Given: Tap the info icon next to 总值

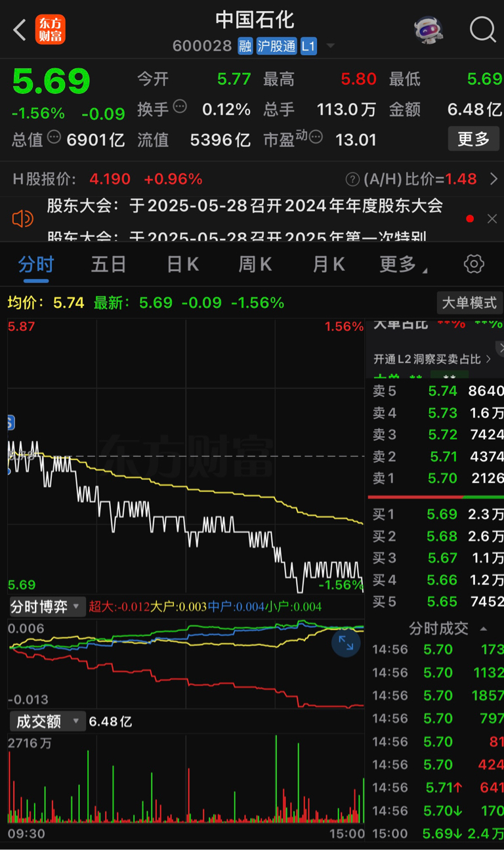Looking at the screenshot, I should [54, 137].
